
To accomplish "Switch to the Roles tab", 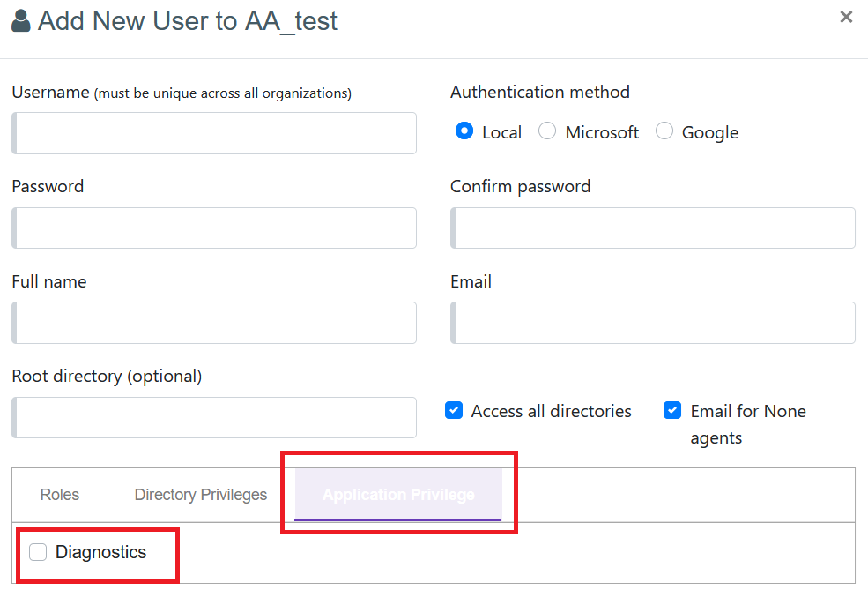I will click(60, 495).
